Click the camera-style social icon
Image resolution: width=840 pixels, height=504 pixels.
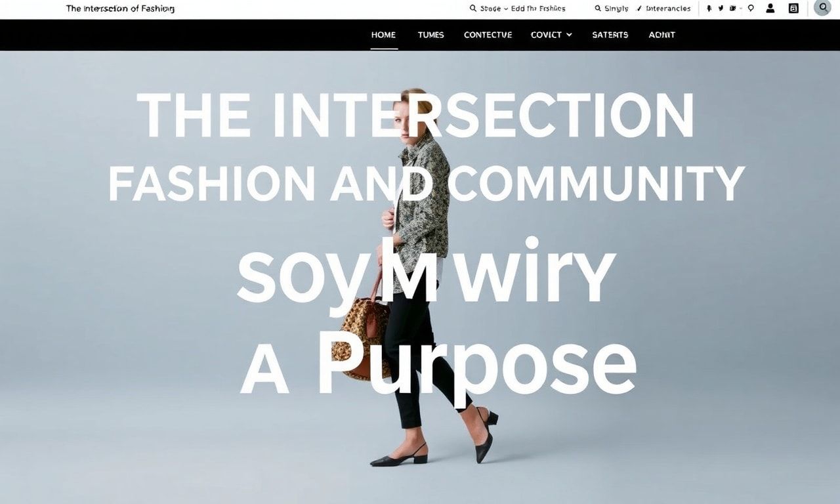pos(732,9)
